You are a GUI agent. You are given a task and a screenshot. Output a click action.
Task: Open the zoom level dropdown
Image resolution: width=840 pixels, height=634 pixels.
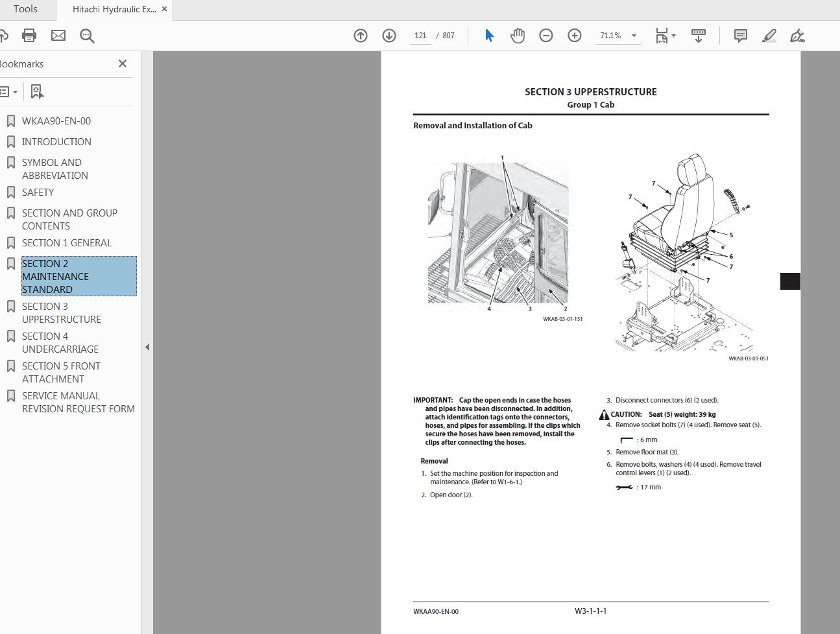pos(634,36)
